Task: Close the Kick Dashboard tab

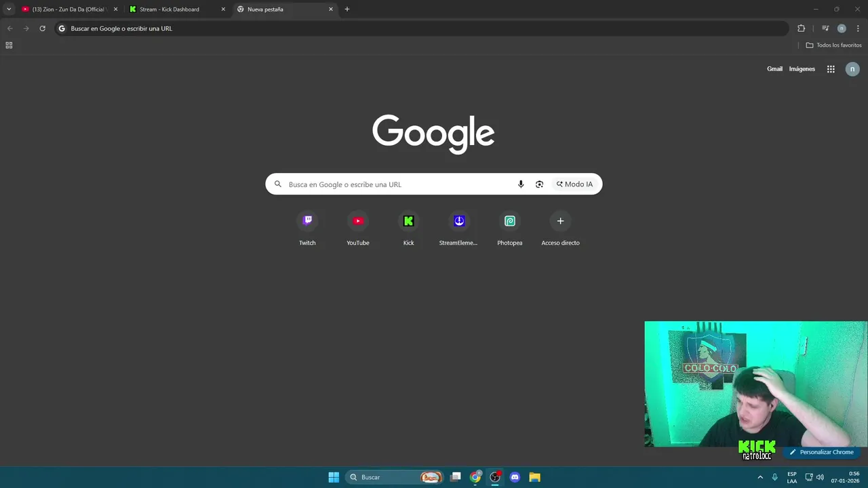Action: [223, 9]
